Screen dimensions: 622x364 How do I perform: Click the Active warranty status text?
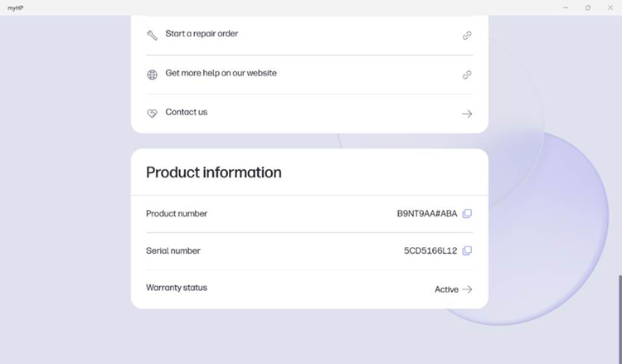pyautogui.click(x=446, y=289)
